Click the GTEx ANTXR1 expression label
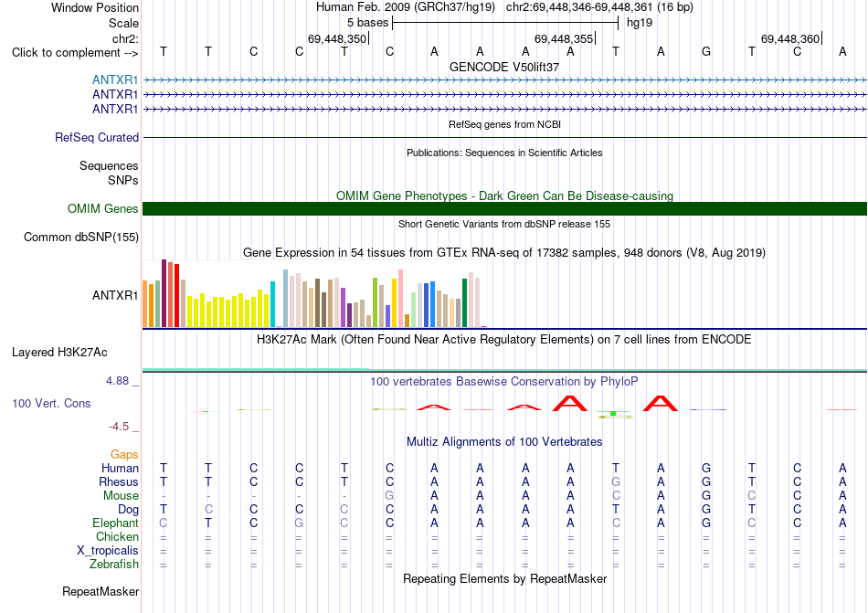The height and width of the screenshot is (613, 868). click(x=115, y=295)
